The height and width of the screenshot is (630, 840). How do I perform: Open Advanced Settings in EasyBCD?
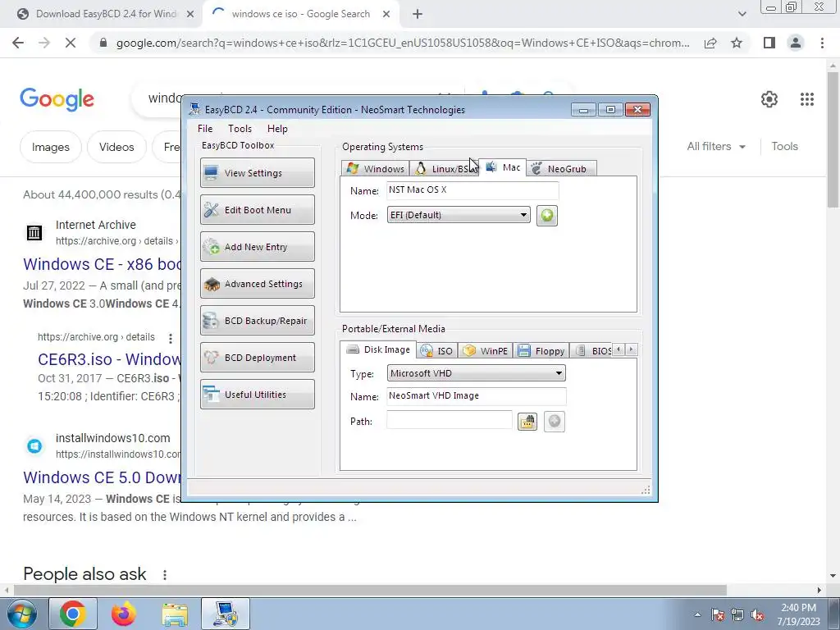(257, 283)
